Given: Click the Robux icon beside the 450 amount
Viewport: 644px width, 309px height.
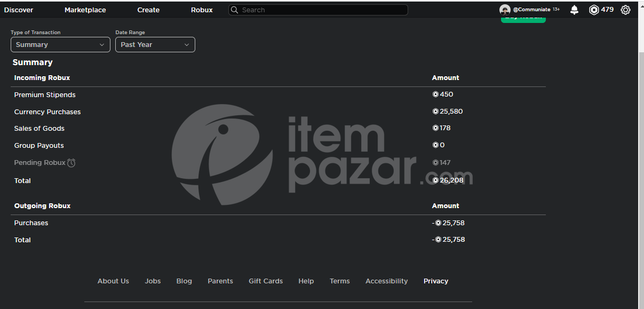Looking at the screenshot, I should (x=435, y=94).
